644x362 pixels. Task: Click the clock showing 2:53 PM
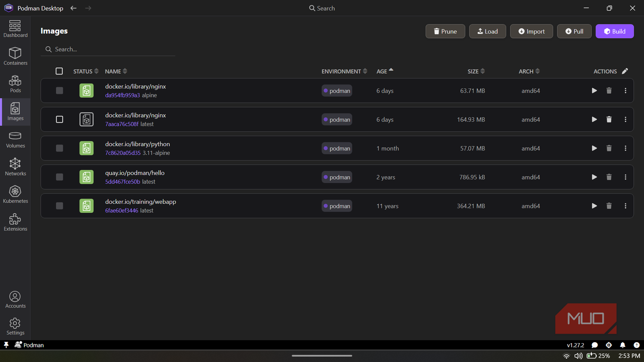click(x=629, y=356)
